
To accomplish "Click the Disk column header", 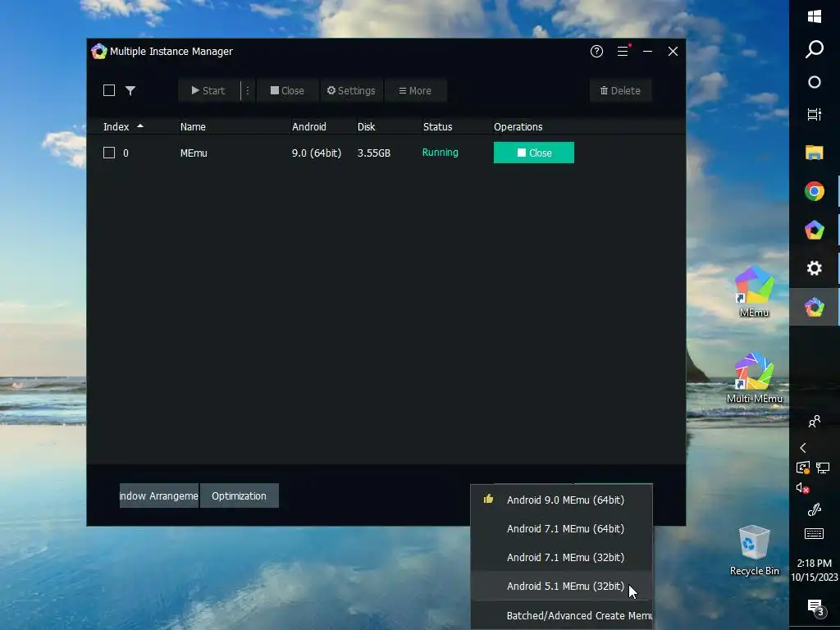I will point(367,127).
